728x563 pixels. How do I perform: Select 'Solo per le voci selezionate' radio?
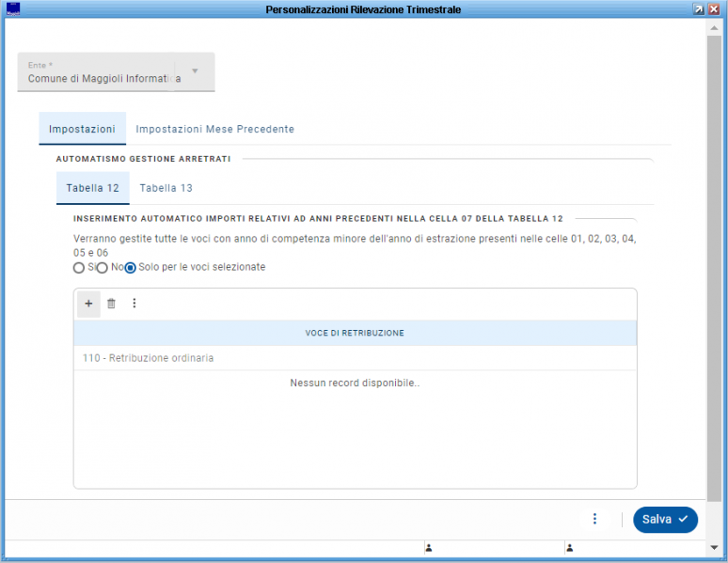131,268
